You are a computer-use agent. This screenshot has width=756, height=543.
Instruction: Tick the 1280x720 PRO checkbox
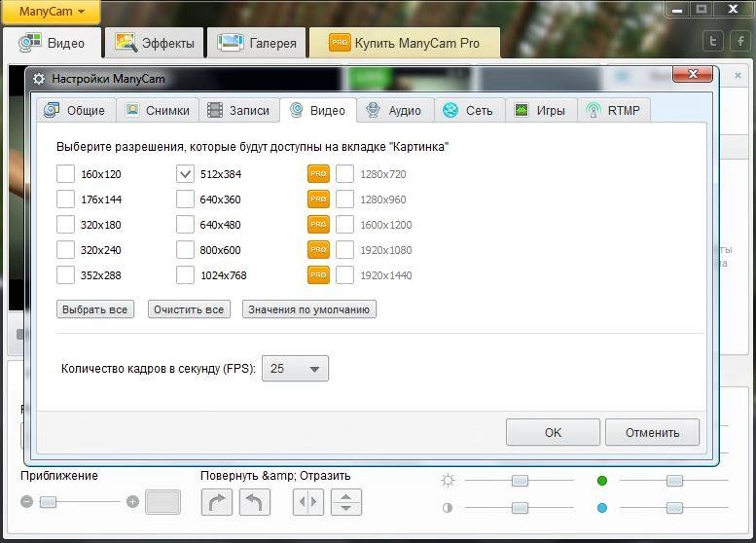(x=344, y=174)
